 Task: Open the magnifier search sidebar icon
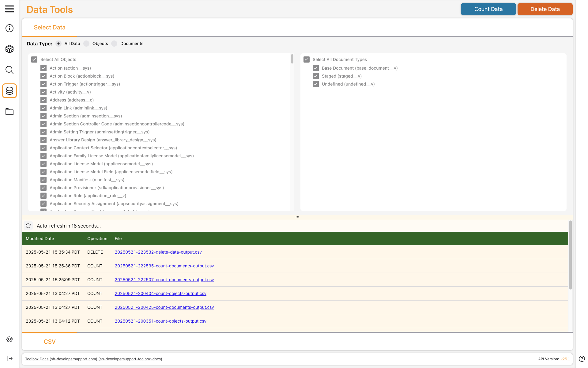click(9, 70)
